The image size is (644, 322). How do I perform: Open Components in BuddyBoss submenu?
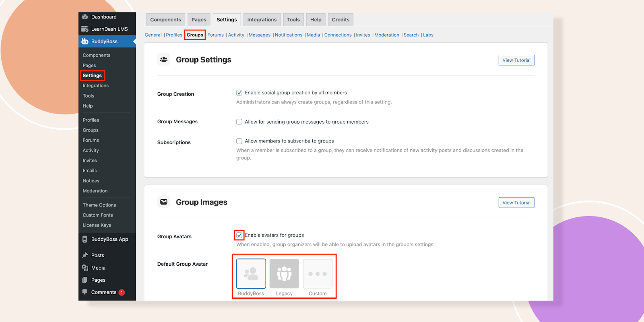pyautogui.click(x=97, y=55)
